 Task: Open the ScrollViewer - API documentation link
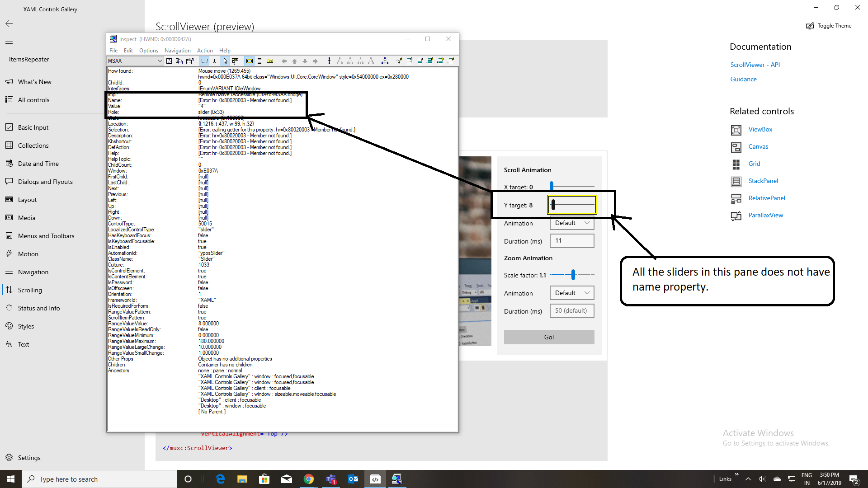(755, 65)
